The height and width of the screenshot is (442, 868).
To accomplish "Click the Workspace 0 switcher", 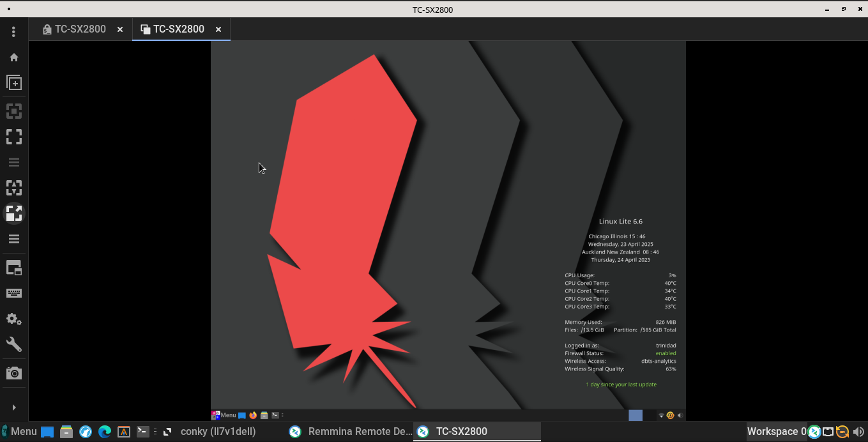I will coord(777,432).
